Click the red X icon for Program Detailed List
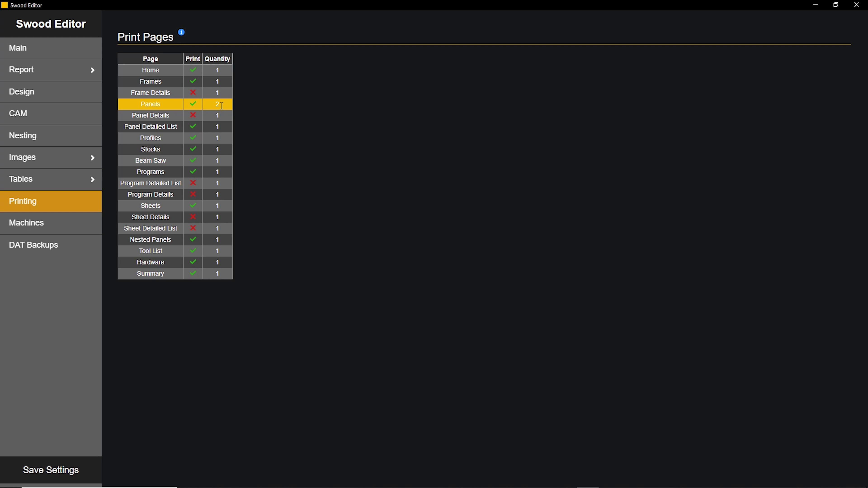Image resolution: width=868 pixels, height=488 pixels. tap(192, 183)
